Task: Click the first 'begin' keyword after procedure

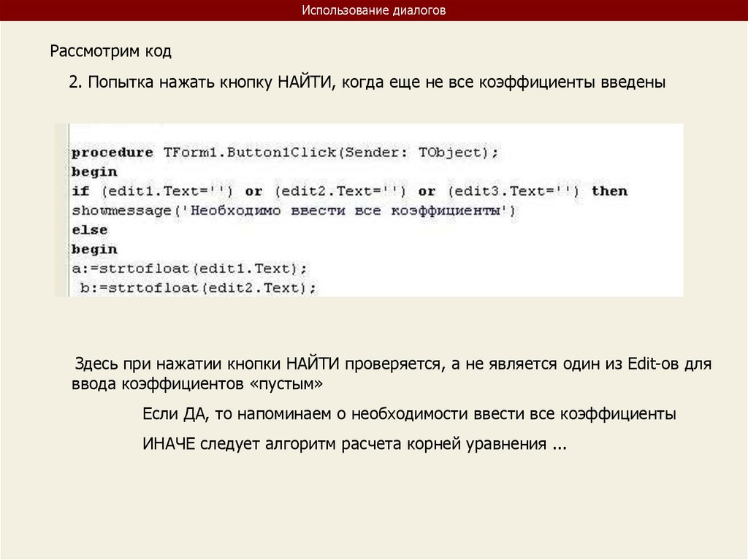Action: pyautogui.click(x=94, y=172)
